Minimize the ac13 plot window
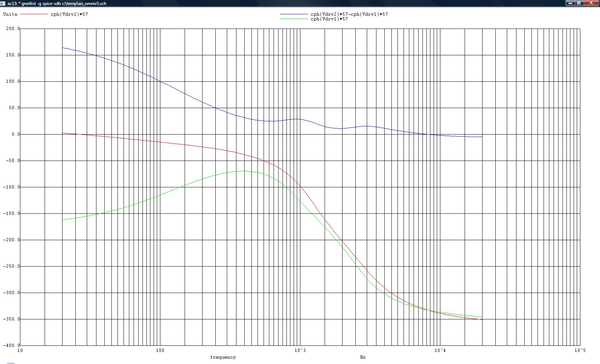 point(570,3)
